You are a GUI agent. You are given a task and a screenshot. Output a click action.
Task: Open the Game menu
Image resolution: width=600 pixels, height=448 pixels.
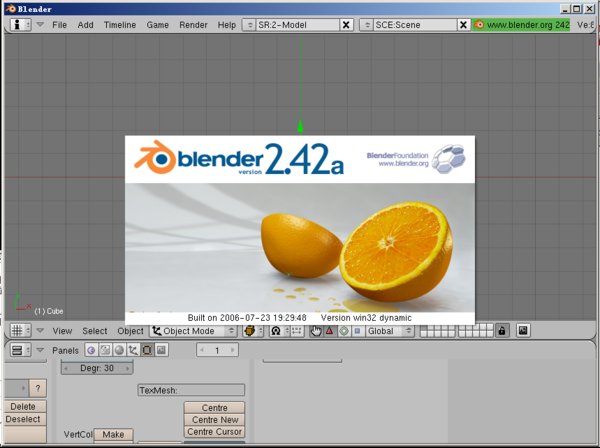tap(157, 25)
